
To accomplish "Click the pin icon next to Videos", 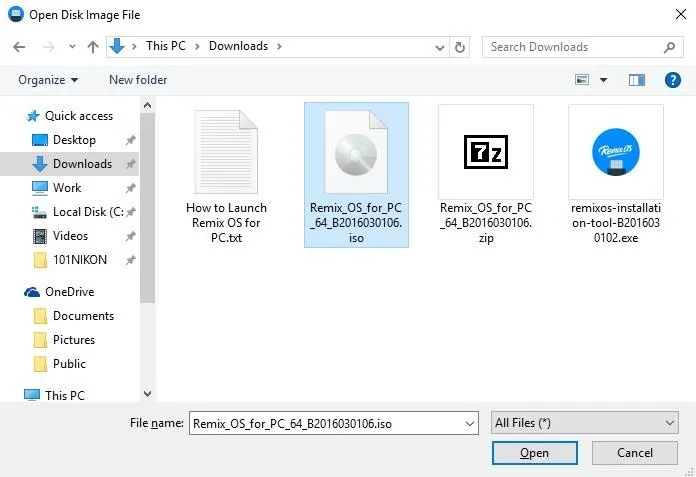I will 130,236.
